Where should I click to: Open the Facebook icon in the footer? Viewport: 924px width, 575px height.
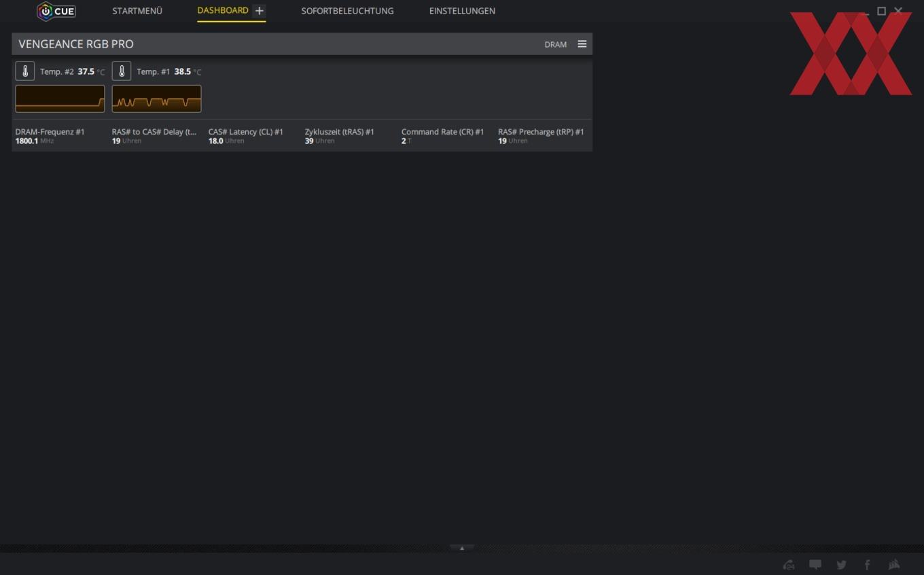pos(867,564)
